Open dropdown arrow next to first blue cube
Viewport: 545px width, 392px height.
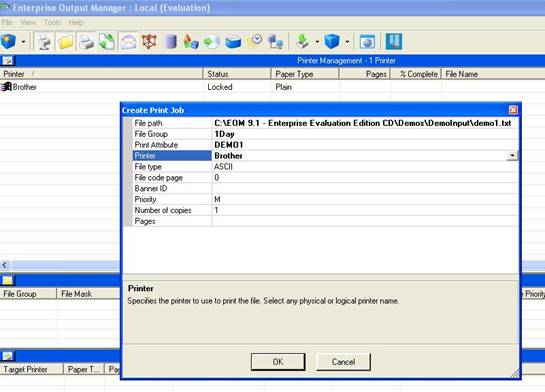coord(23,42)
